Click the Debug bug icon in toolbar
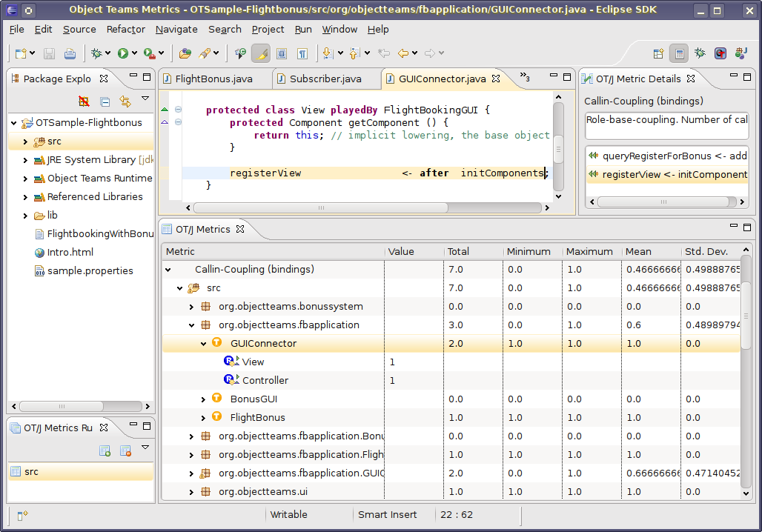Viewport: 762px width, 532px height. (x=96, y=53)
